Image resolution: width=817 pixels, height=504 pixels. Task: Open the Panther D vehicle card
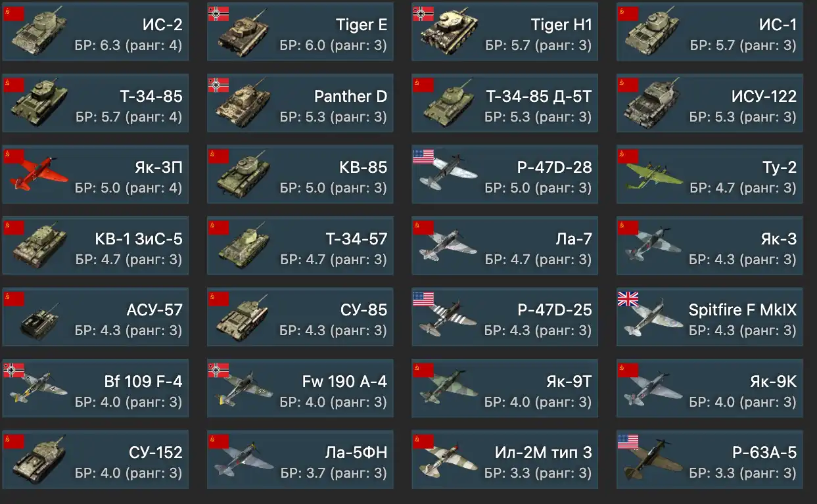[300, 103]
